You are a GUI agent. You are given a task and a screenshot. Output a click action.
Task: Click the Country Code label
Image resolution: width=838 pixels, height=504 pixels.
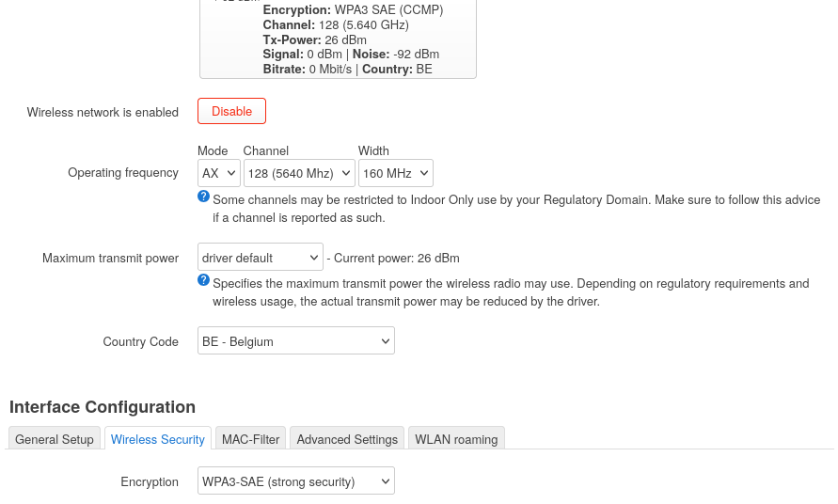[140, 341]
